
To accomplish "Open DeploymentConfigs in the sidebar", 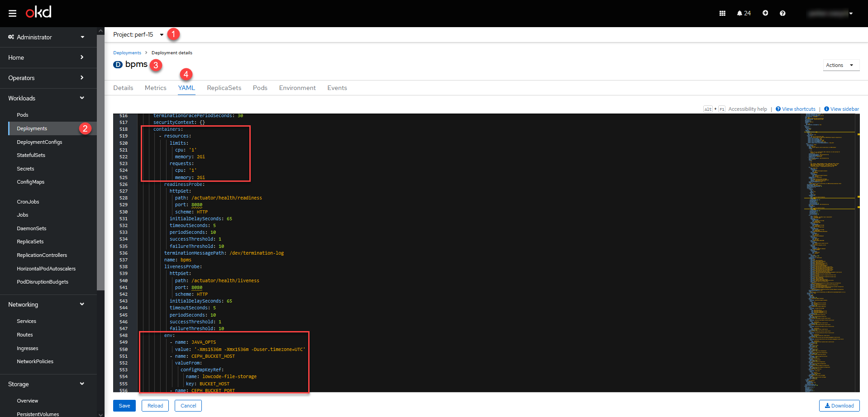I will [x=39, y=142].
